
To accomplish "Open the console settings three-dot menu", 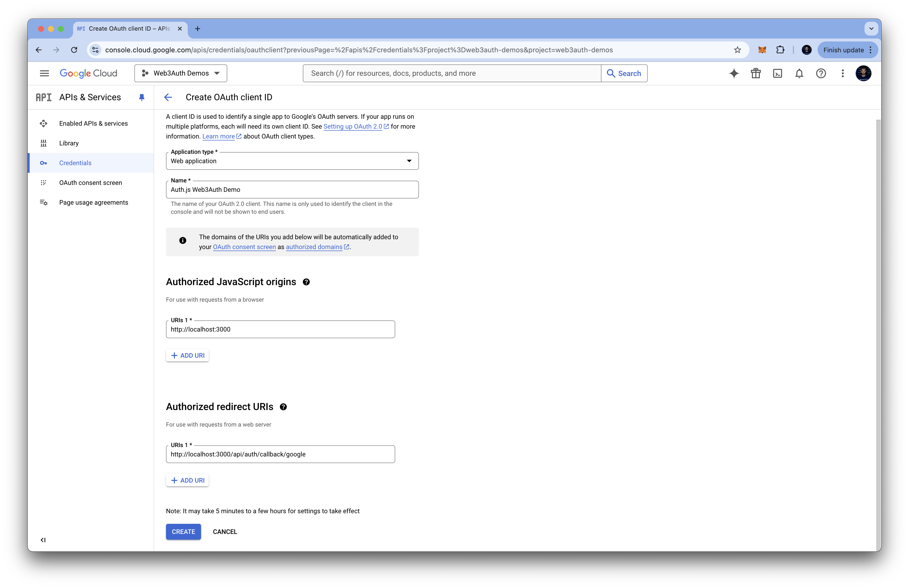I will coord(843,73).
